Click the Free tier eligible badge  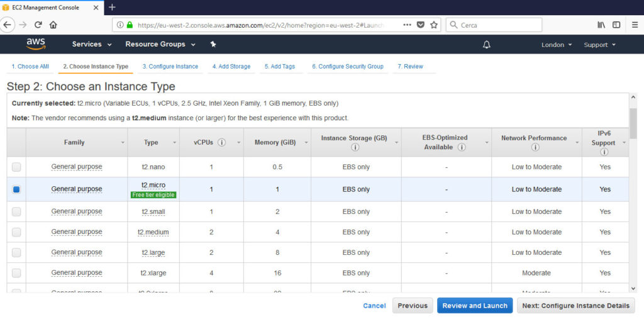coord(153,195)
